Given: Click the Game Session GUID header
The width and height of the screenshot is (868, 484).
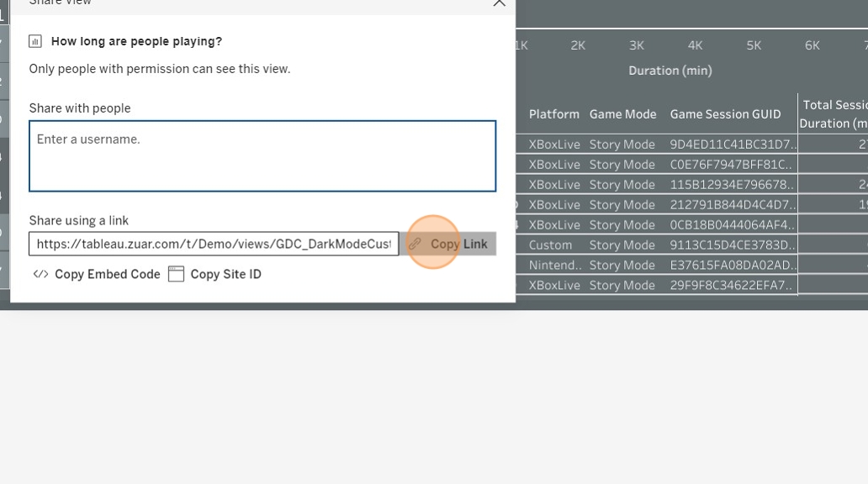Looking at the screenshot, I should point(725,114).
